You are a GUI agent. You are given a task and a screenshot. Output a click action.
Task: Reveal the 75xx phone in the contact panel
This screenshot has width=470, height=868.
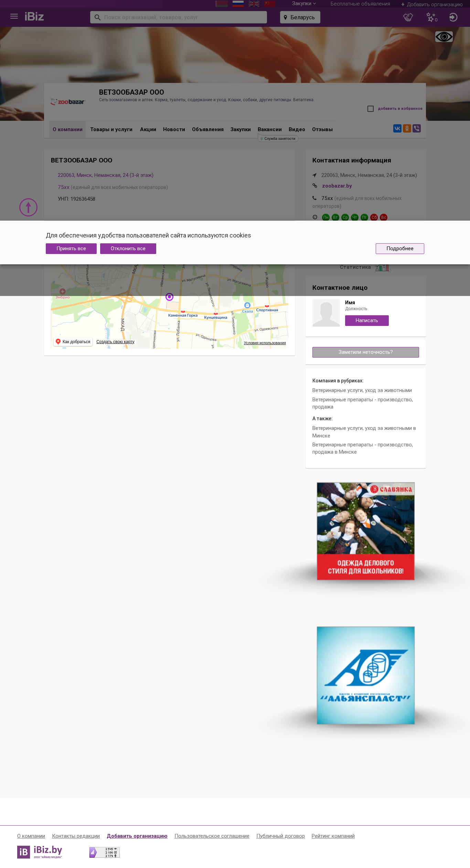[327, 198]
